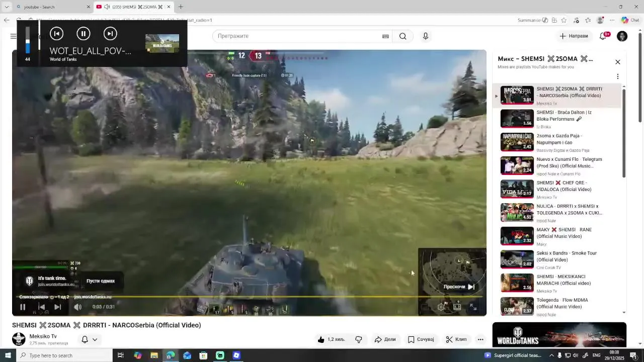644x362 pixels.
Task: Select Tolegenda - Flow MDMA entry
Action: (558, 307)
